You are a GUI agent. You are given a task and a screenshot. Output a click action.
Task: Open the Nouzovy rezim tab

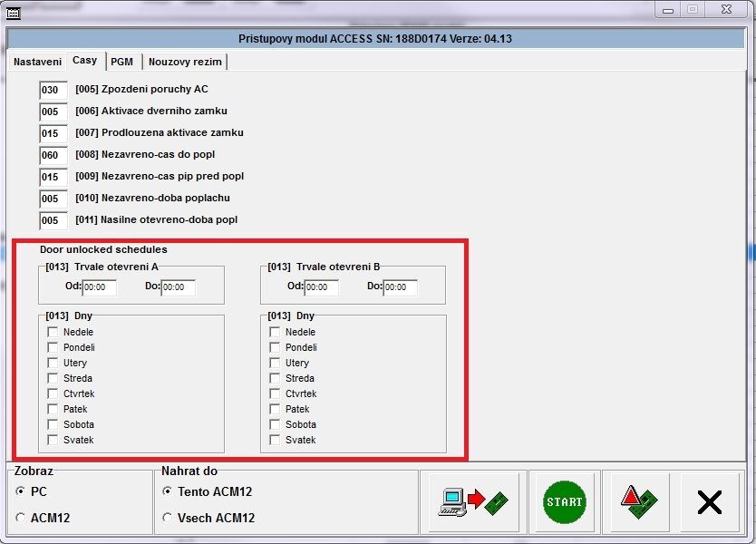click(x=185, y=62)
